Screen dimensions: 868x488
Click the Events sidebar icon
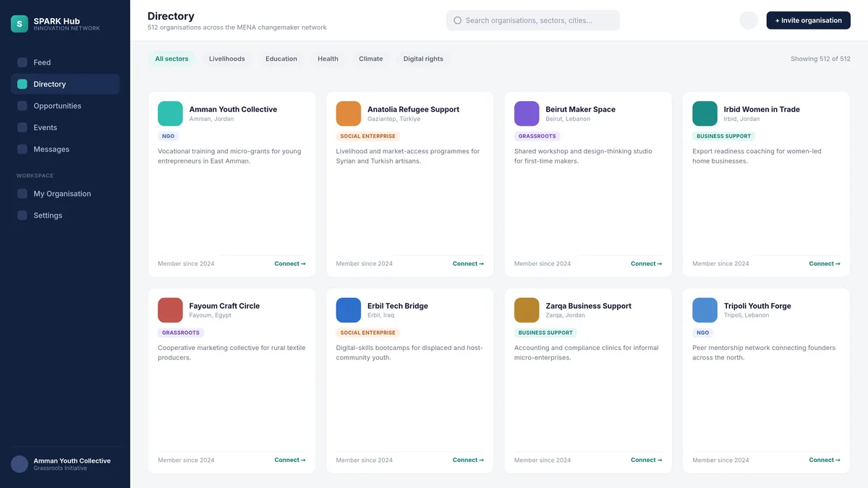coord(22,127)
